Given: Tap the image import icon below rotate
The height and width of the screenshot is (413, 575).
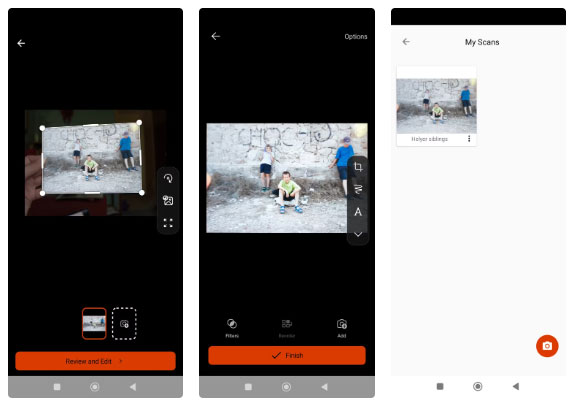Looking at the screenshot, I should click(x=168, y=201).
